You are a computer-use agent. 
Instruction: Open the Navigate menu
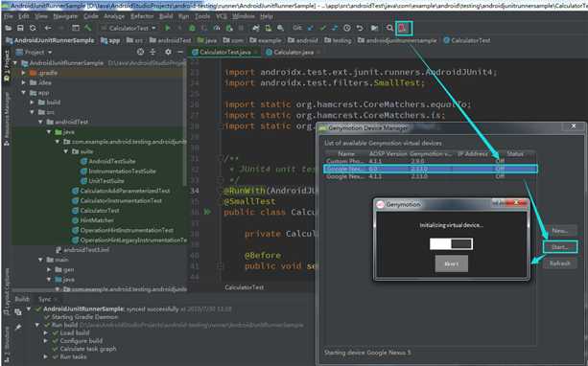click(65, 16)
